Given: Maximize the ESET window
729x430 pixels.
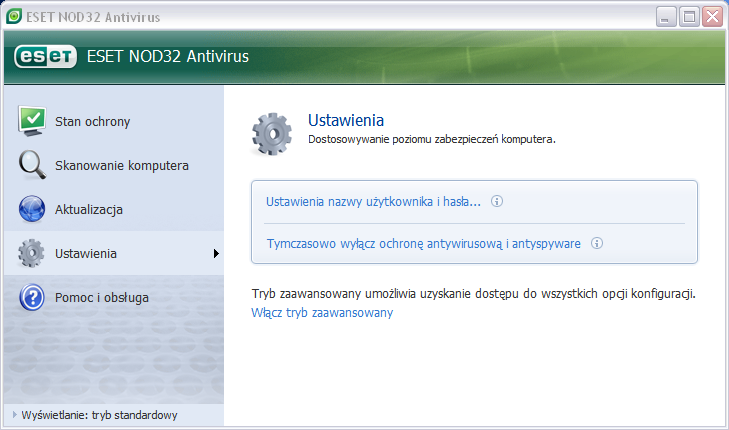Looking at the screenshot, I should coord(689,17).
